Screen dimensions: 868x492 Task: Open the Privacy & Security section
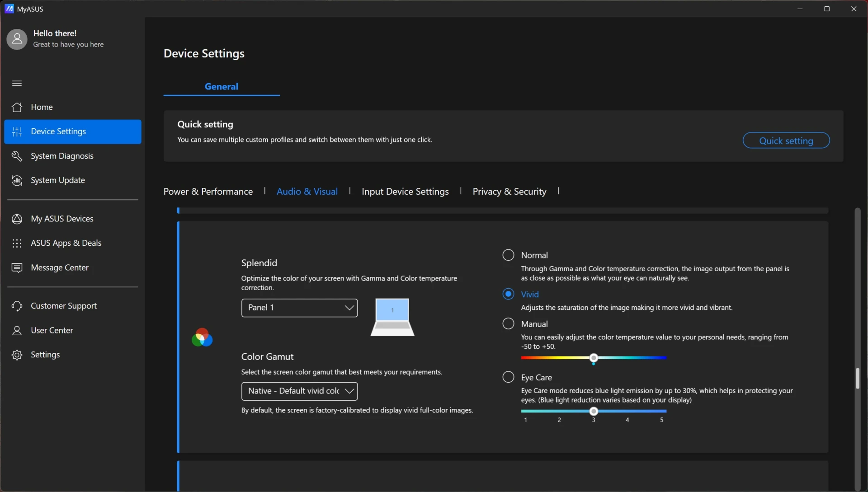(x=509, y=192)
